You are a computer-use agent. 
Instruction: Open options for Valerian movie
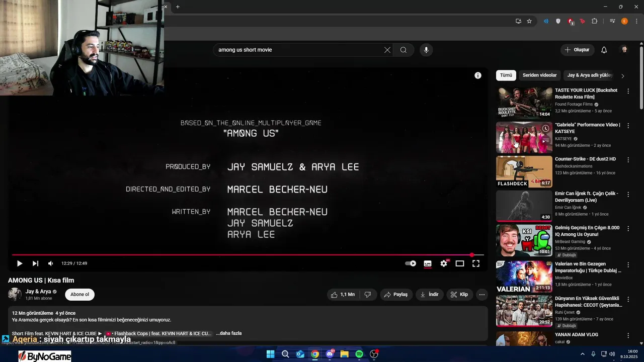click(x=628, y=264)
